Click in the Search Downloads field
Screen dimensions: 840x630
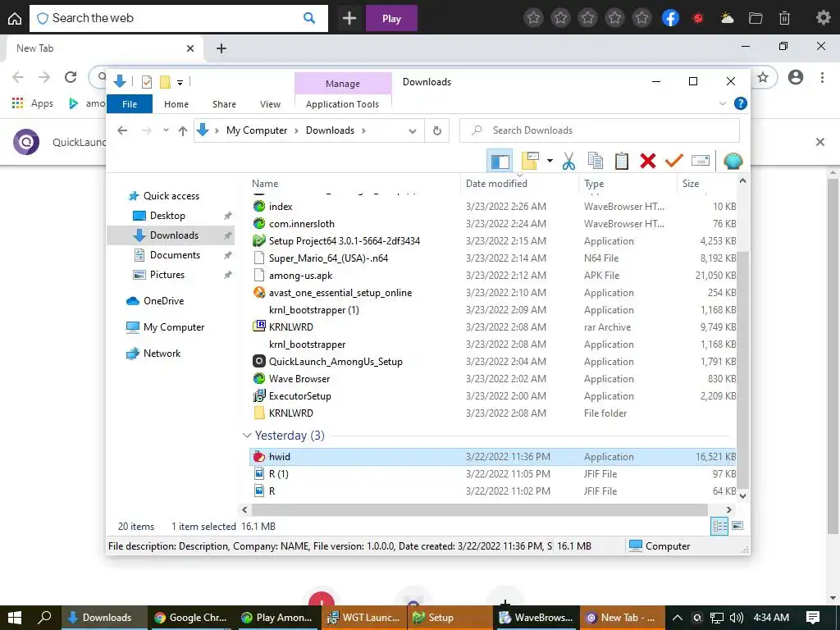click(x=600, y=130)
